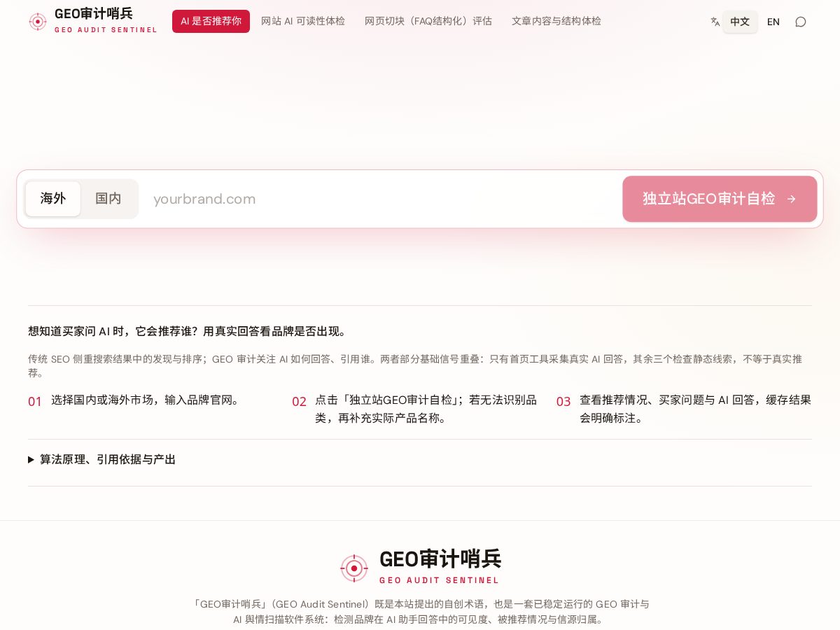Select the 海外 market option
This screenshot has width=840, height=630.
coord(53,199)
